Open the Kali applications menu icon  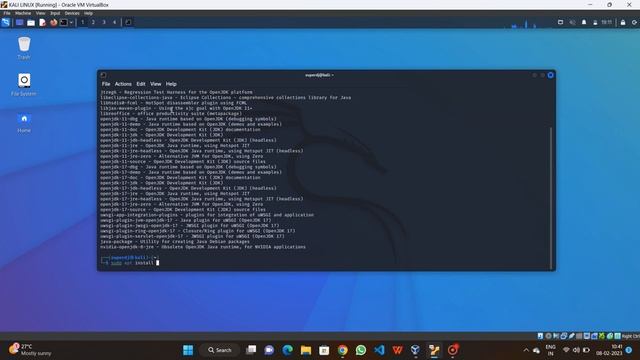point(6,22)
